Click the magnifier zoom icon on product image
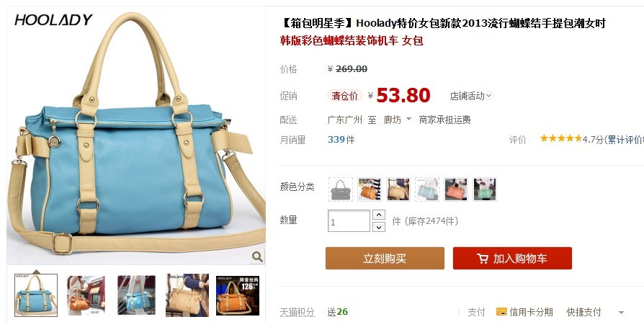This screenshot has width=644, height=322. coord(257,256)
